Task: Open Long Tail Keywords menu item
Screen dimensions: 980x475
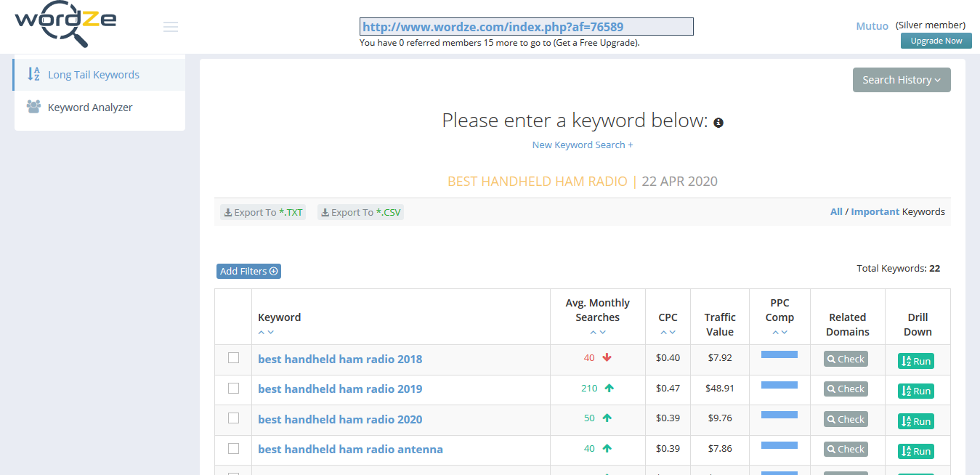Action: tap(100, 75)
